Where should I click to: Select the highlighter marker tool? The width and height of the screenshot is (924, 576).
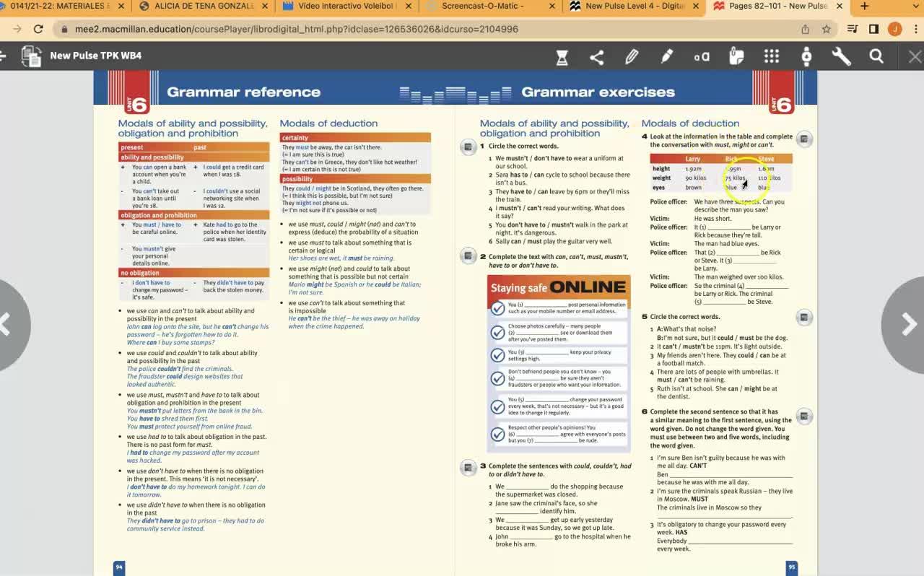tap(666, 56)
